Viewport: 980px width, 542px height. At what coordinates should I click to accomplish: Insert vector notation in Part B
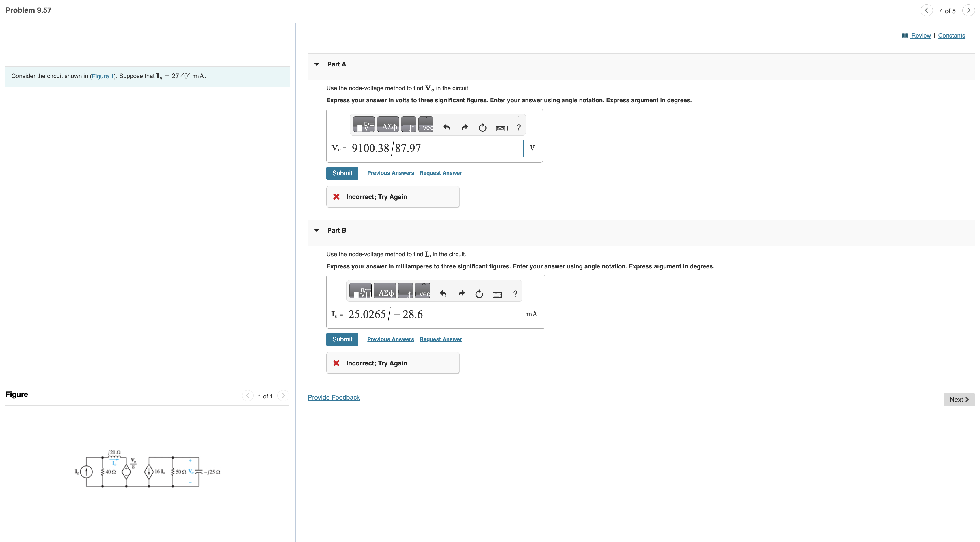pyautogui.click(x=422, y=291)
